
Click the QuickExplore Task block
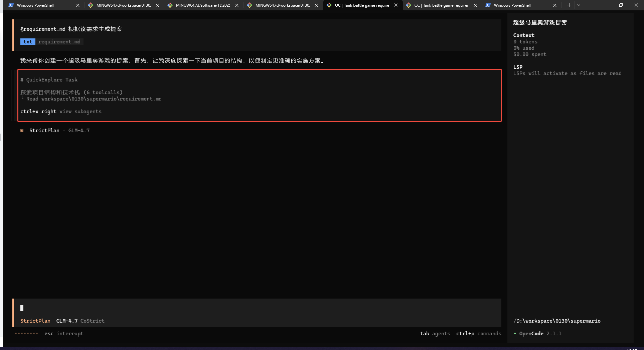[259, 96]
